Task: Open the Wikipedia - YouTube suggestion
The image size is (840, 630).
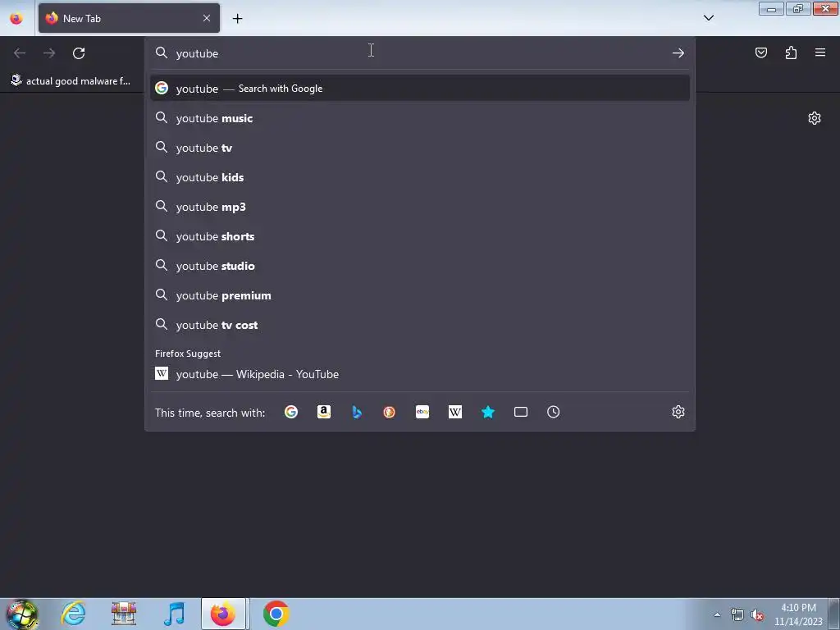Action: [x=420, y=374]
